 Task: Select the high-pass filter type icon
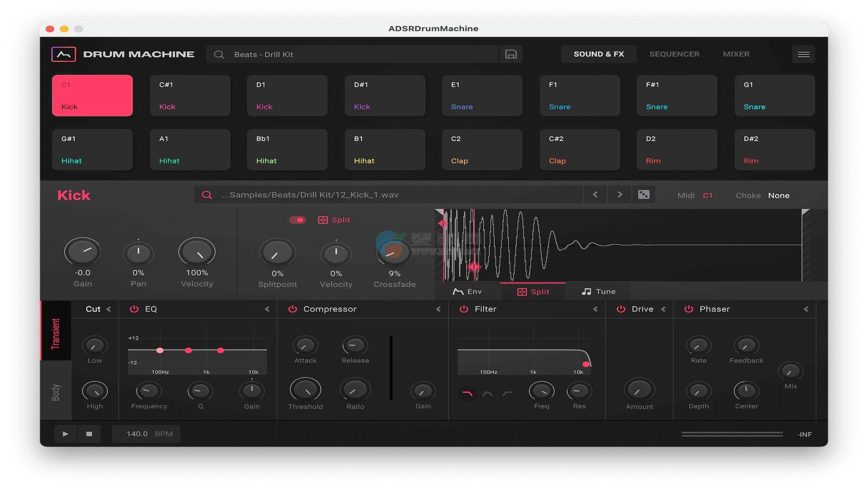point(507,394)
